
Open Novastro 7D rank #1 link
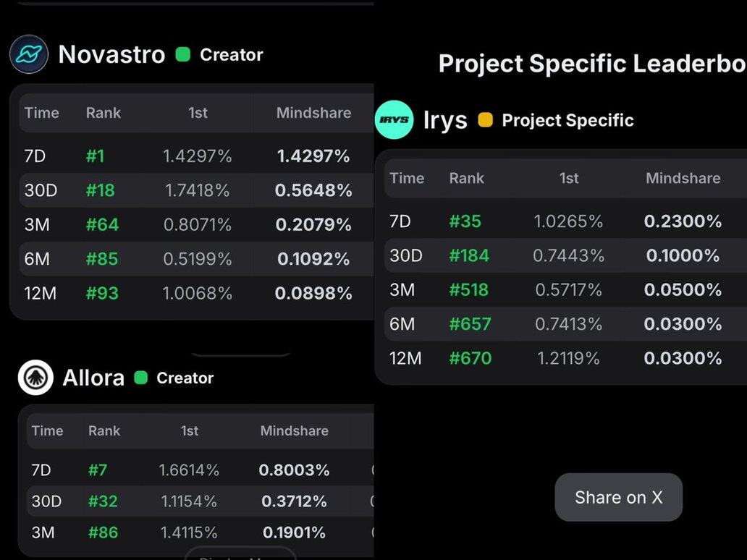coord(95,156)
